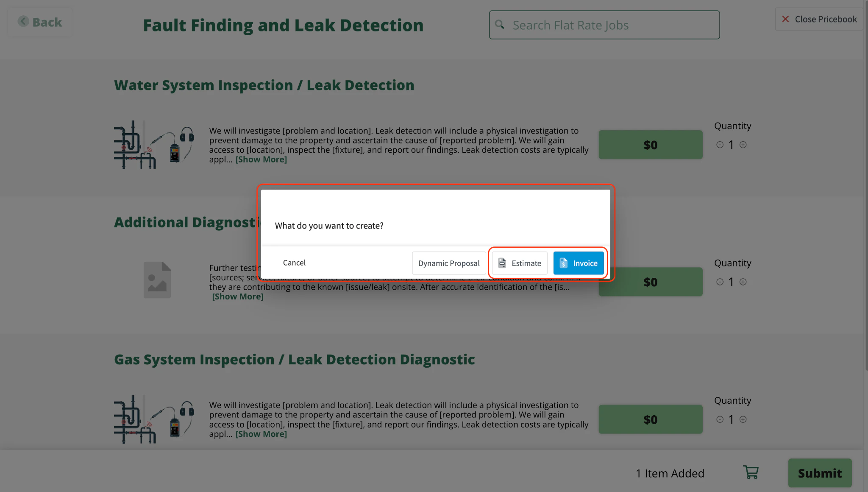Decrease quantity for Additional Diagnostic item
The width and height of the screenshot is (868, 492).
(720, 282)
